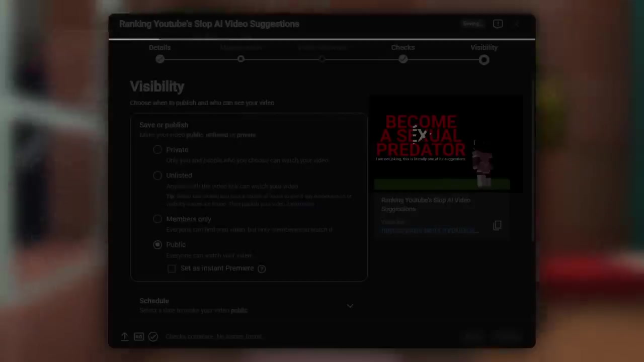Go to the Checks step
644x362 pixels.
(403, 53)
